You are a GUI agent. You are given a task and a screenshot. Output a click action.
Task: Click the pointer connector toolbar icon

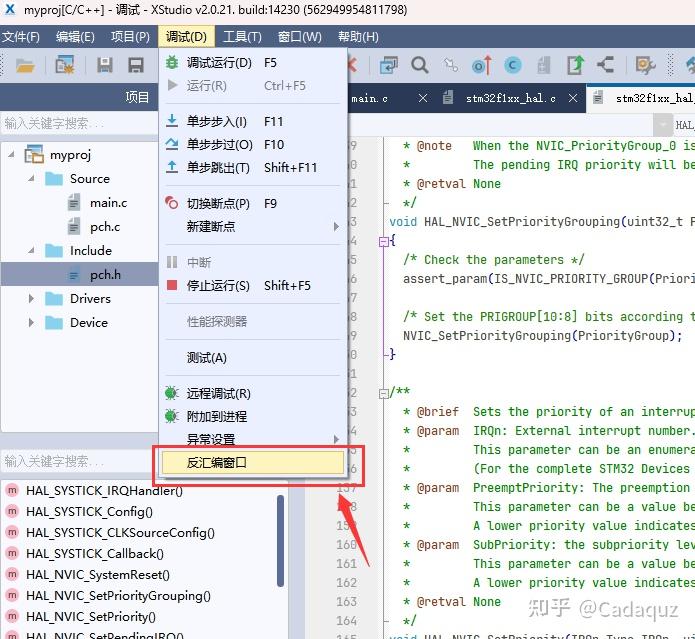[451, 65]
